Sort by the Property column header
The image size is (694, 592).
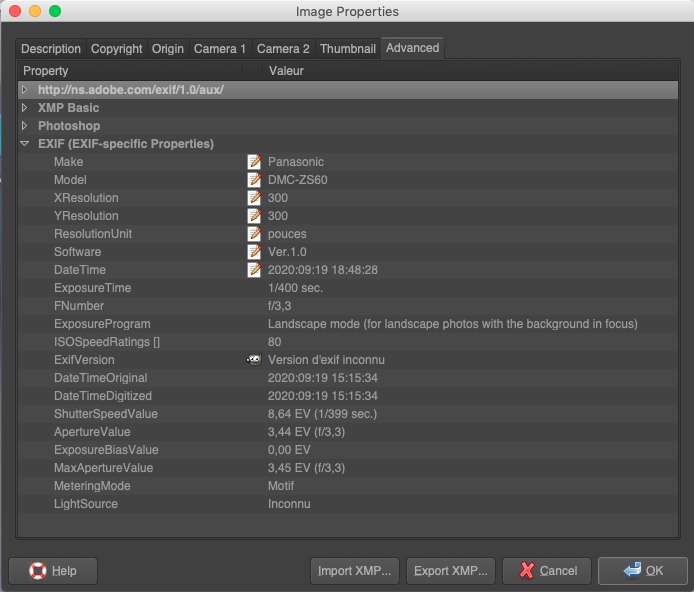pyautogui.click(x=130, y=71)
